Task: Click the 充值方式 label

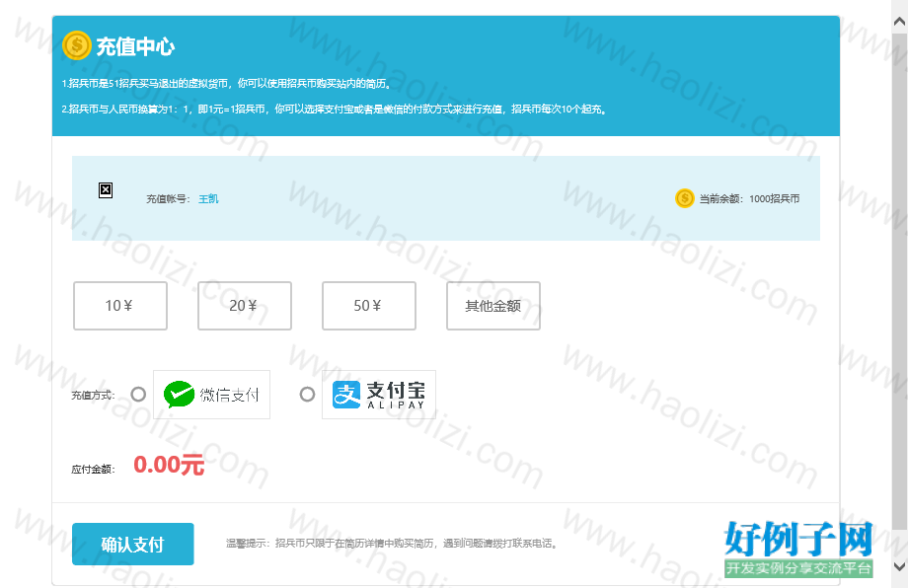Action: 93,396
